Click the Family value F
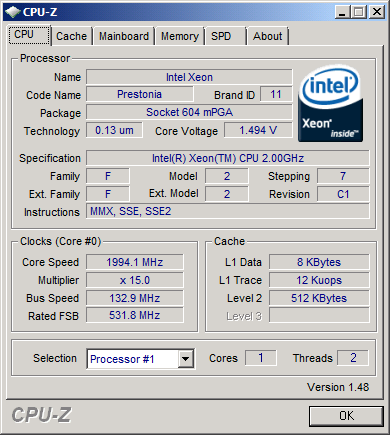 pos(108,176)
